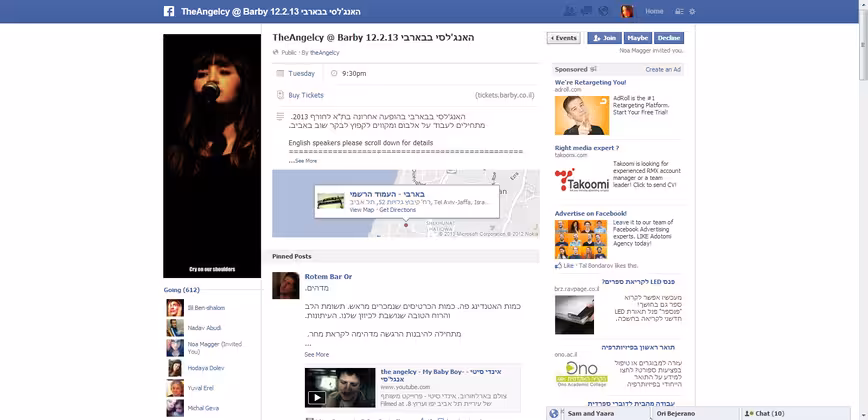Click the clock icon beside 9:30pm
Viewport: 868px width, 420px height.
(x=334, y=73)
